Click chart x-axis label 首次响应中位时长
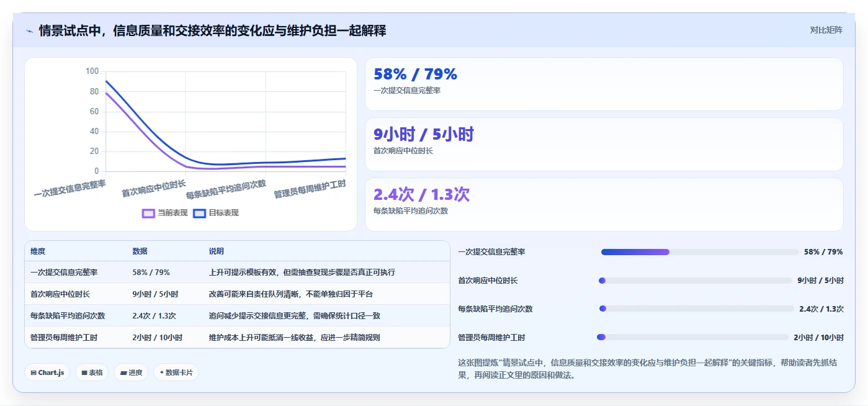 (x=153, y=189)
